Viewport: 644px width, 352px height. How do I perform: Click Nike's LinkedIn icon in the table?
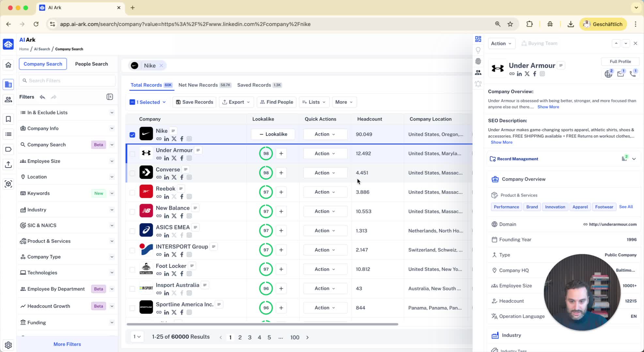coord(166,139)
